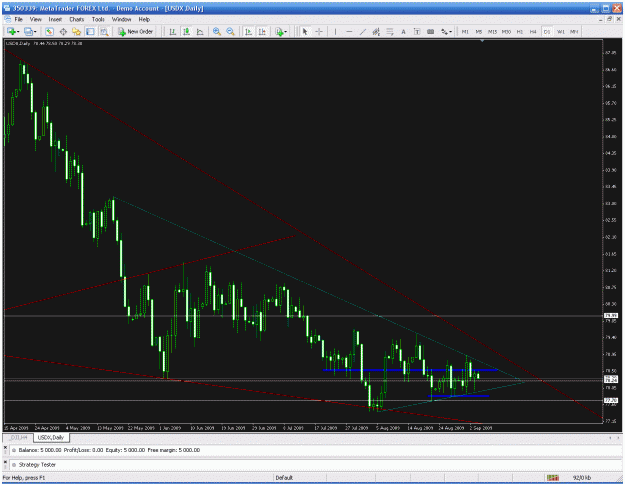Screen dimensions: 625x484
Task: Click the Default profile in status bar
Action: point(284,478)
